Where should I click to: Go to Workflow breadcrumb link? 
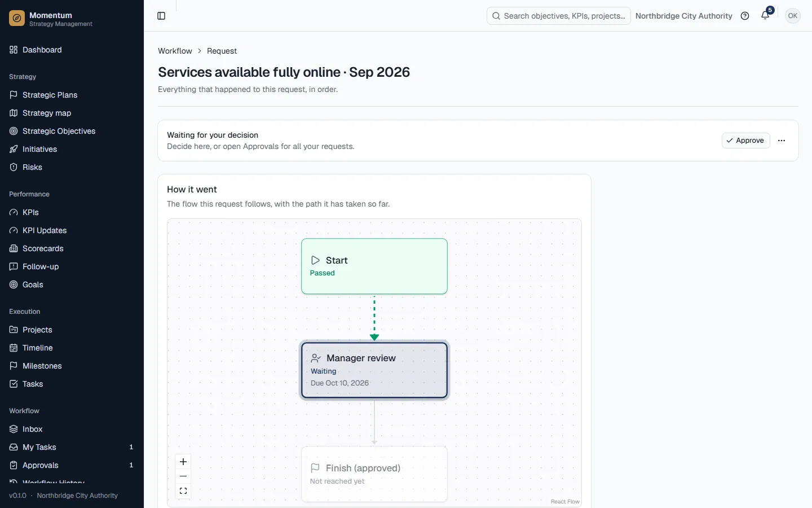tap(175, 51)
